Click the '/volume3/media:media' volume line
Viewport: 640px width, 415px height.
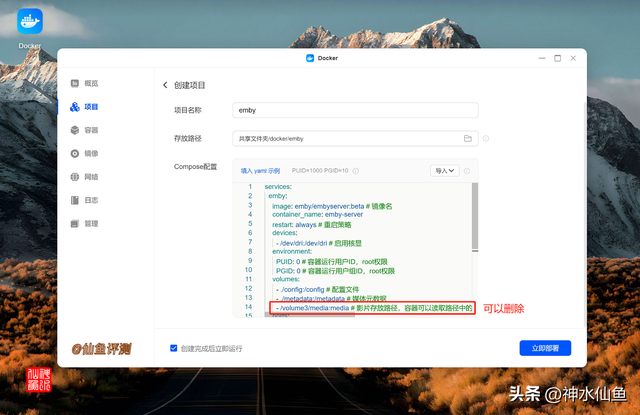pos(374,308)
